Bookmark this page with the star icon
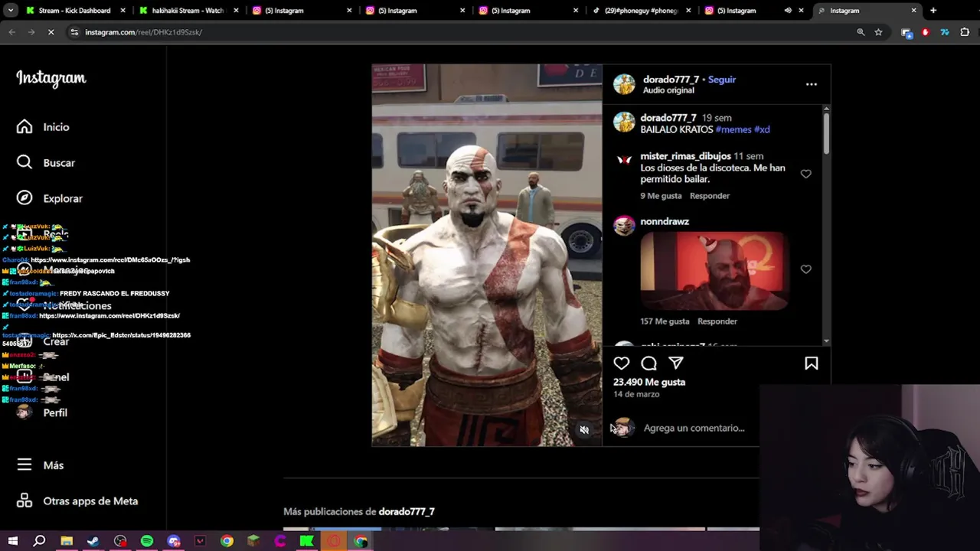980x551 pixels. 878,32
